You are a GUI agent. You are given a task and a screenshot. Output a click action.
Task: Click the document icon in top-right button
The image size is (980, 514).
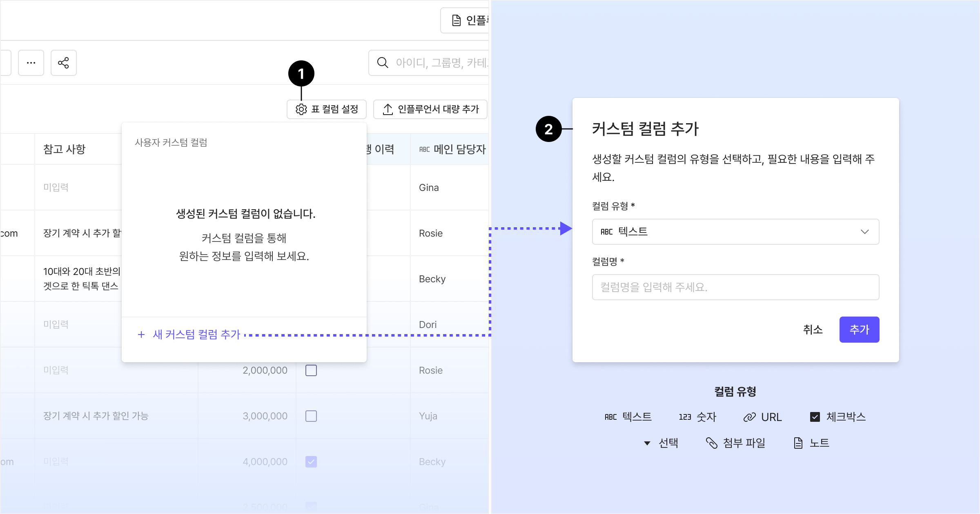(x=457, y=20)
